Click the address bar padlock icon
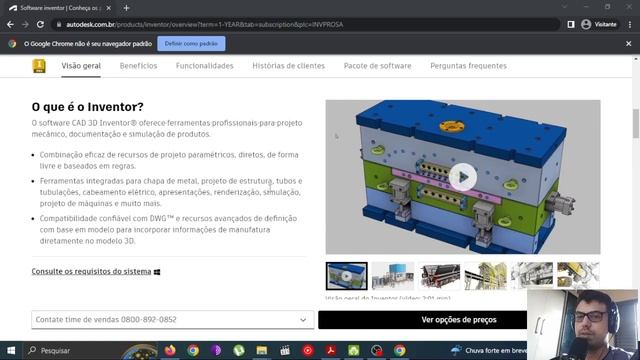This screenshot has width=640, height=360. 59,24
